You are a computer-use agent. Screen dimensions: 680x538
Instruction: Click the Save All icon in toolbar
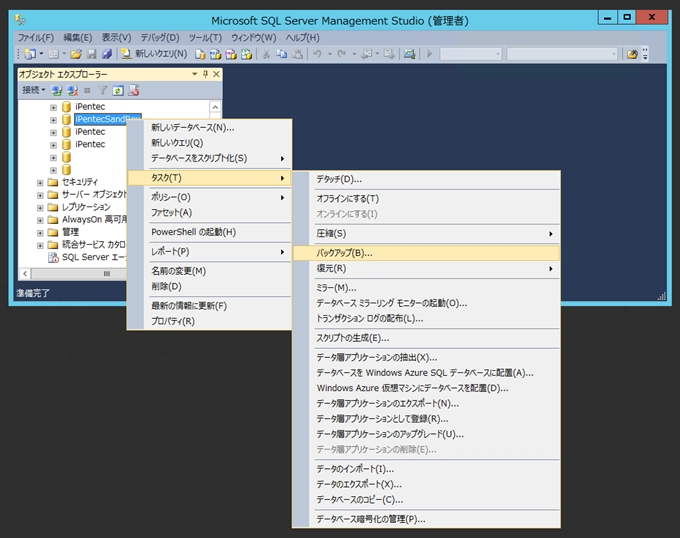click(107, 54)
